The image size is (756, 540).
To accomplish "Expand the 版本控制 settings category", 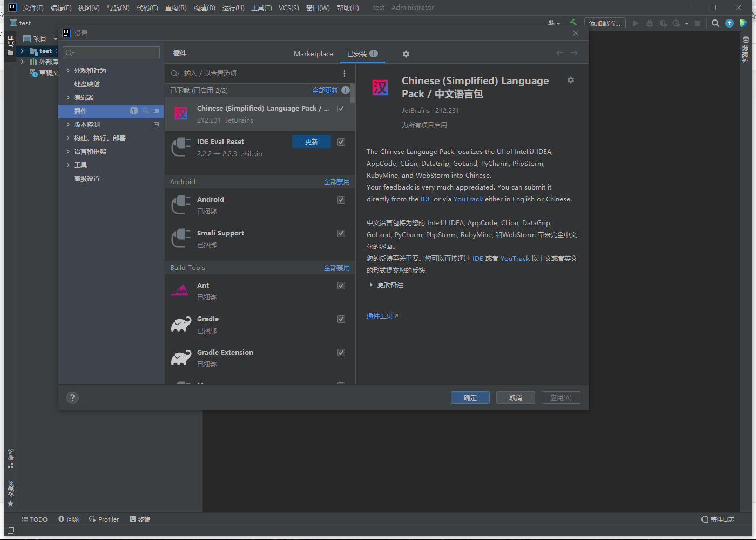I will coord(68,125).
